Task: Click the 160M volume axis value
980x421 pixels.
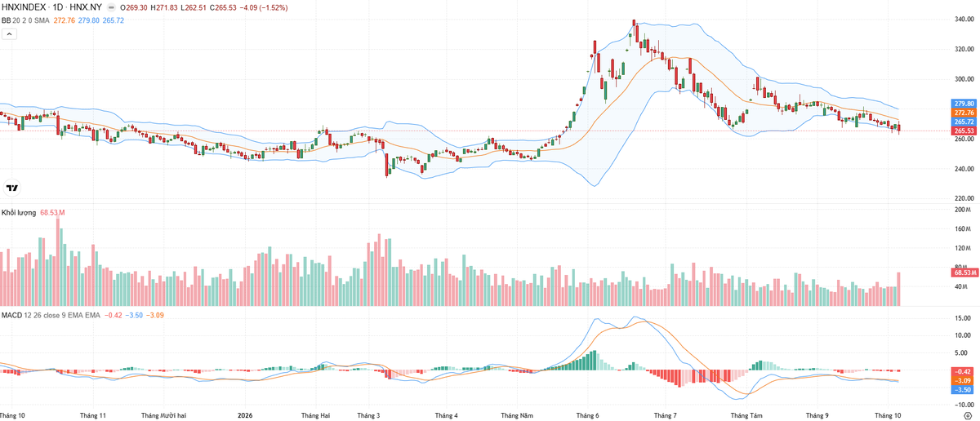Action: (964, 228)
